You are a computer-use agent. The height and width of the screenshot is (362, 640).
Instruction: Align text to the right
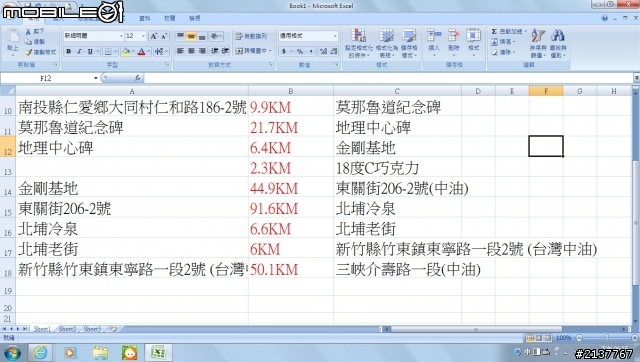202,51
